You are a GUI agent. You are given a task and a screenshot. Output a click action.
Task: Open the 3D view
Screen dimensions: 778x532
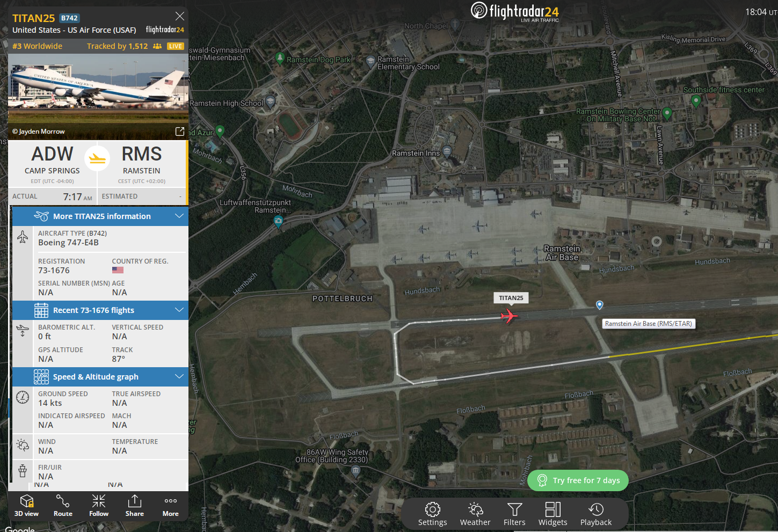pyautogui.click(x=26, y=506)
